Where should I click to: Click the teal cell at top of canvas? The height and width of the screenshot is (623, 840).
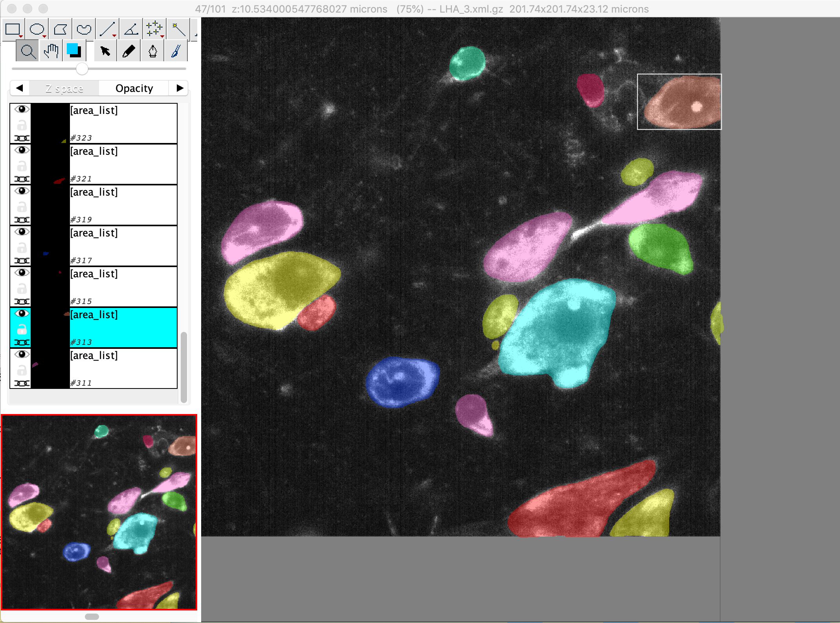point(467,63)
